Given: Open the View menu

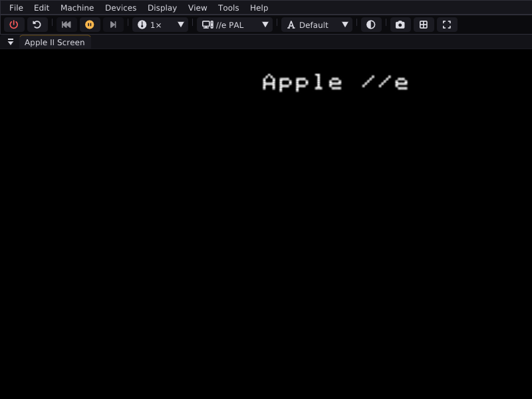Looking at the screenshot, I should click(x=198, y=8).
